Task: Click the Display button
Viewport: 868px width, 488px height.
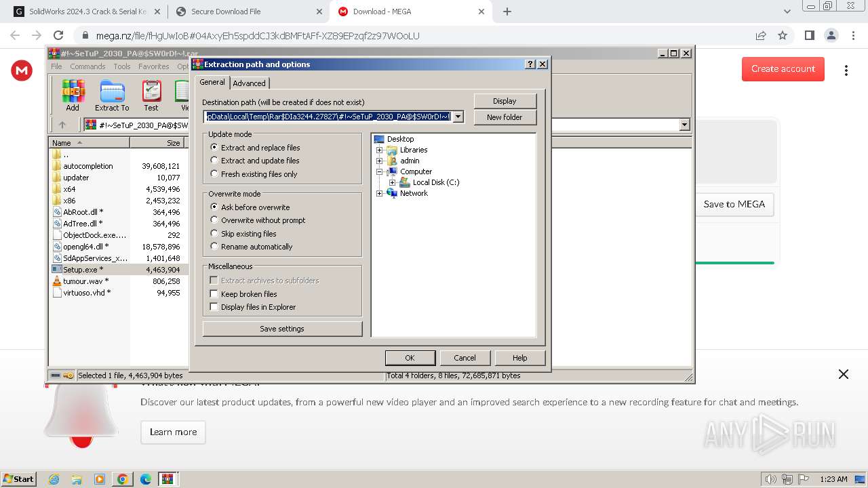Action: (505, 101)
